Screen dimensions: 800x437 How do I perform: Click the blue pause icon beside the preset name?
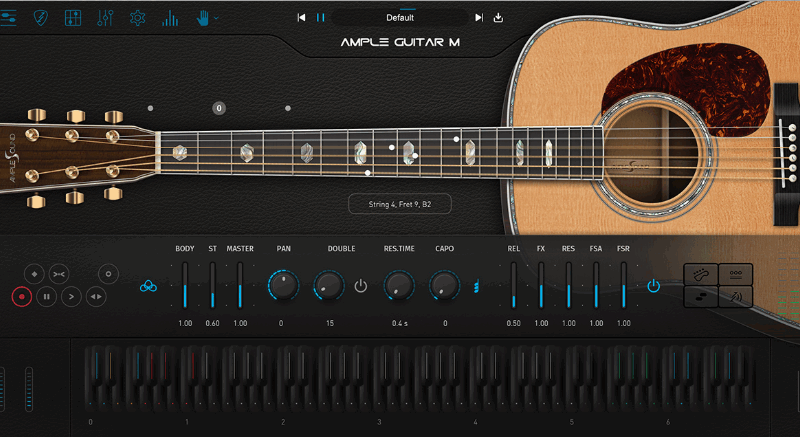[320, 18]
